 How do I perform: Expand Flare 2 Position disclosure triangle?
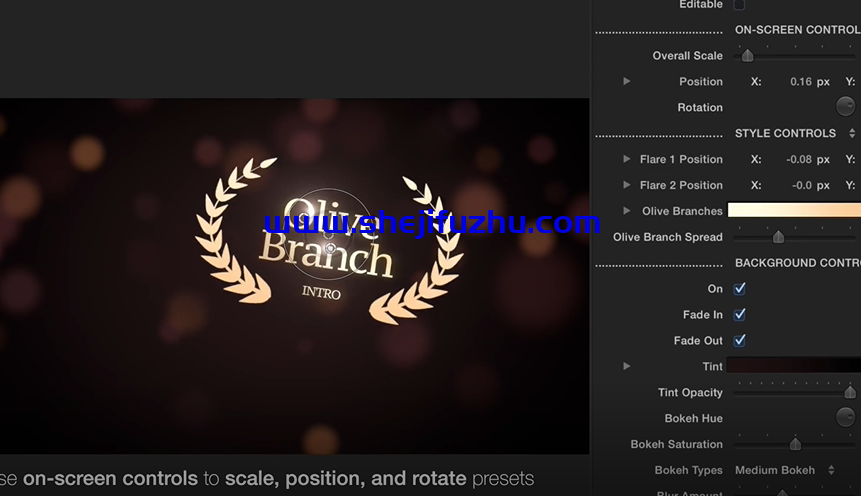[627, 185]
